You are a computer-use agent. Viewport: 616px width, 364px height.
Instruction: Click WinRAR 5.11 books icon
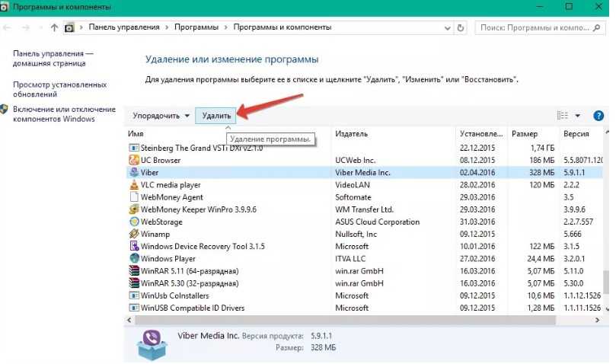tap(134, 271)
